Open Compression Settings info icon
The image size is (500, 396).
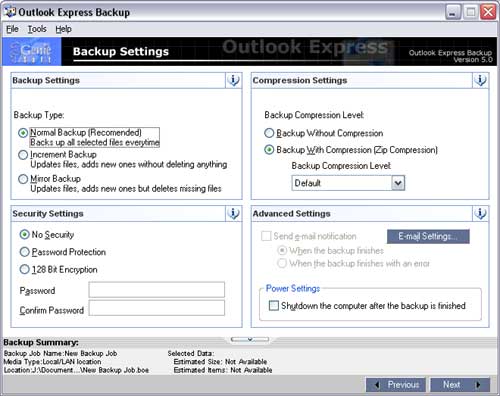[480, 80]
